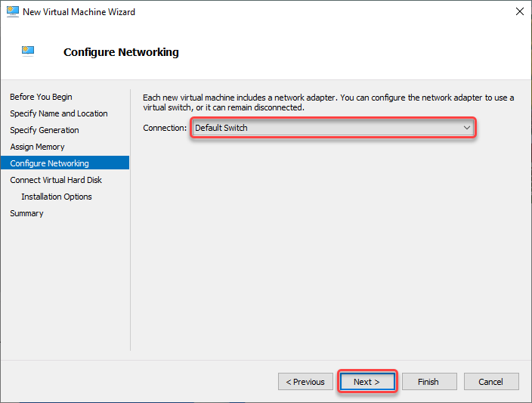Select Configure Networking step
Viewport: 532px width, 403px height.
coord(65,163)
